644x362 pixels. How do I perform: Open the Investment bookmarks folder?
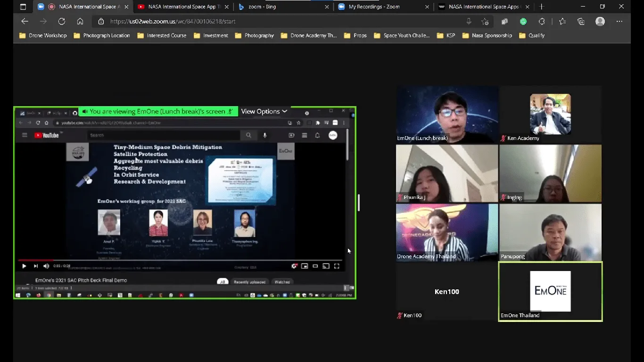[211, 35]
